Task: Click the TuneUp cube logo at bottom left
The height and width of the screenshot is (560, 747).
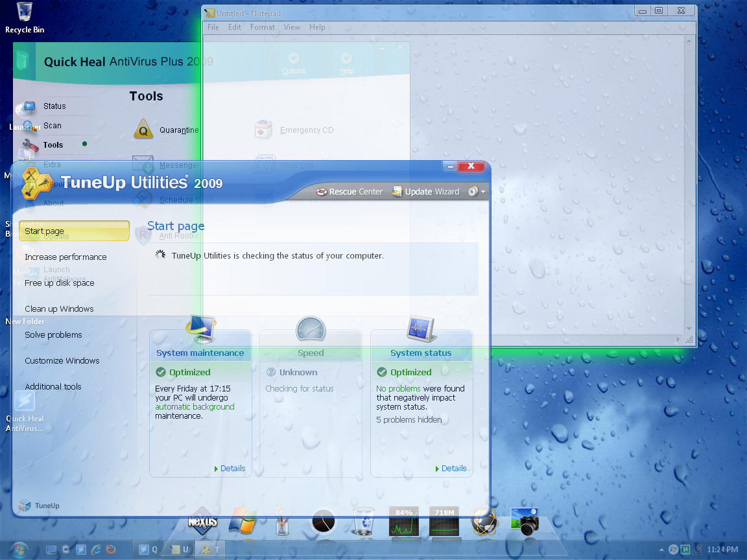Action: tap(25, 506)
